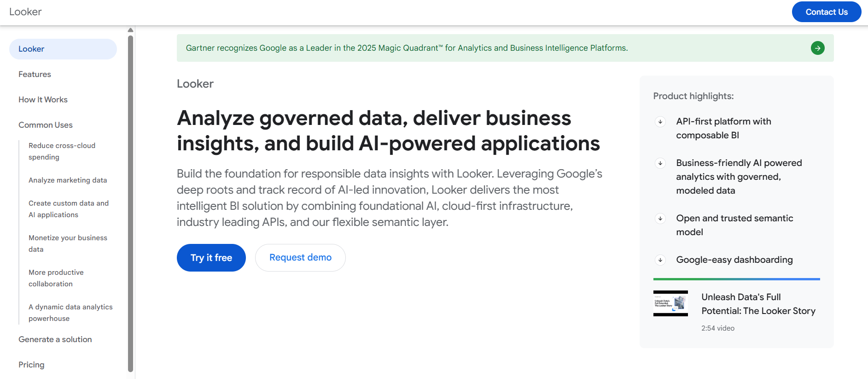Click the down-arrow icon beside API-first platform
This screenshot has height=379, width=868.
(x=660, y=122)
